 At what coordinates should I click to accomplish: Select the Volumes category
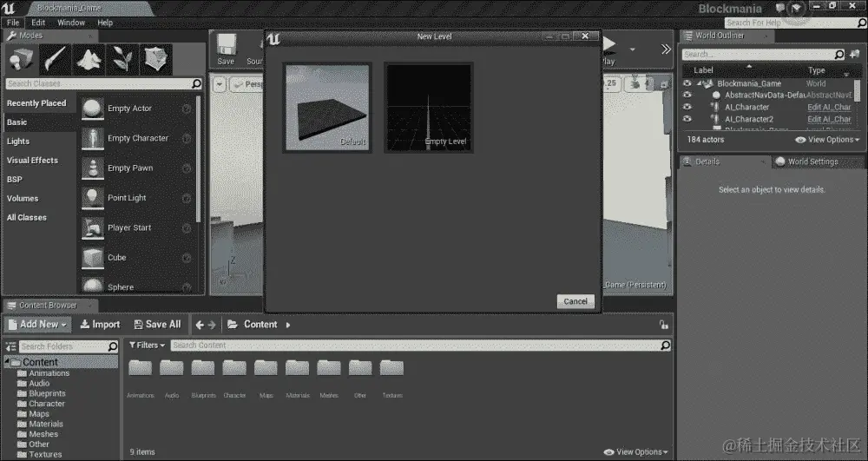[23, 199]
